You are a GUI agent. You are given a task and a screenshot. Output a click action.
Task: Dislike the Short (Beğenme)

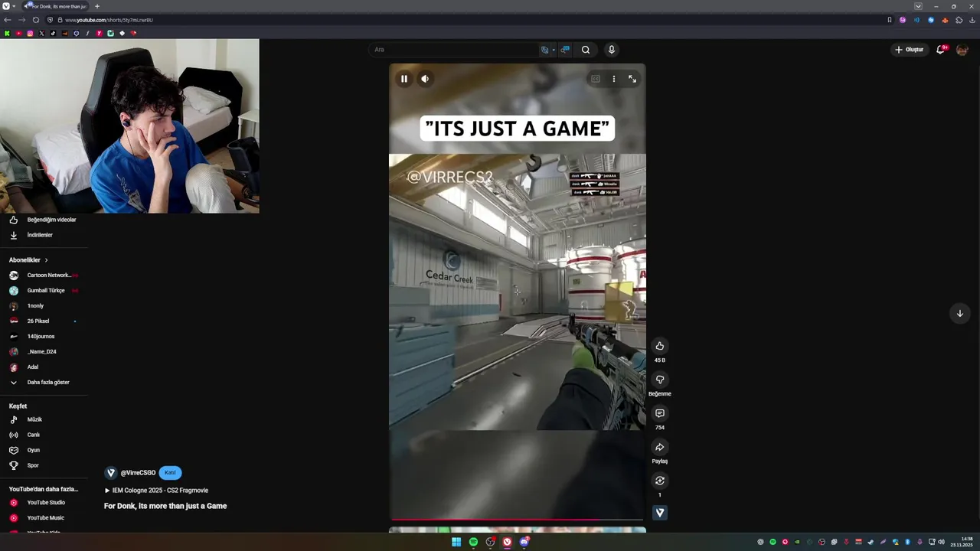coord(659,380)
